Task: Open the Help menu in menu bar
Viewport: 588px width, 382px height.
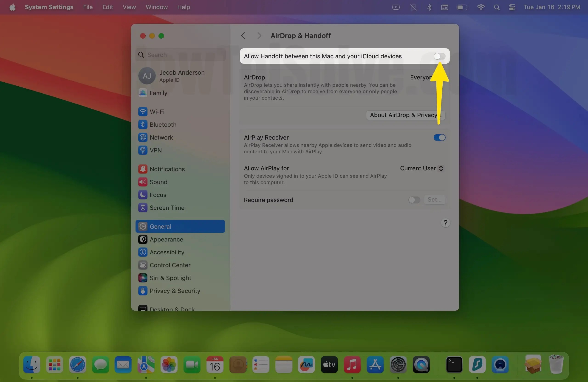Action: coord(183,7)
